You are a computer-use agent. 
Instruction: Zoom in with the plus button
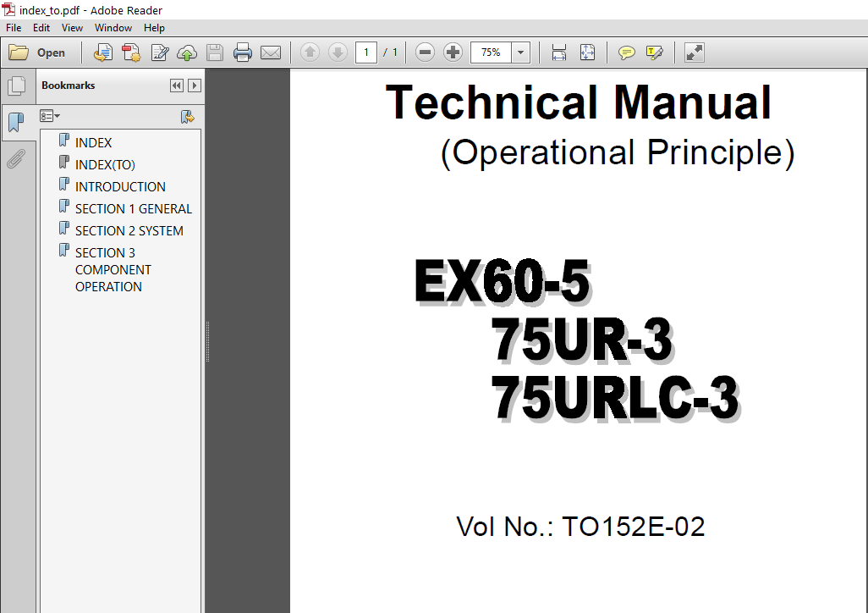[453, 52]
